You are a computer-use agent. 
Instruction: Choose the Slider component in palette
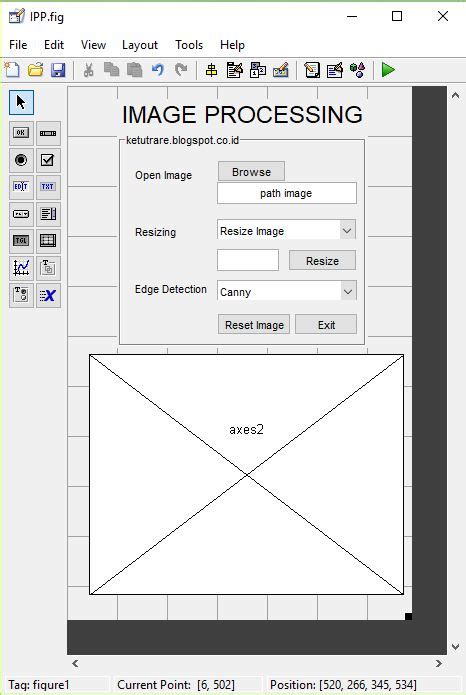coord(48,133)
